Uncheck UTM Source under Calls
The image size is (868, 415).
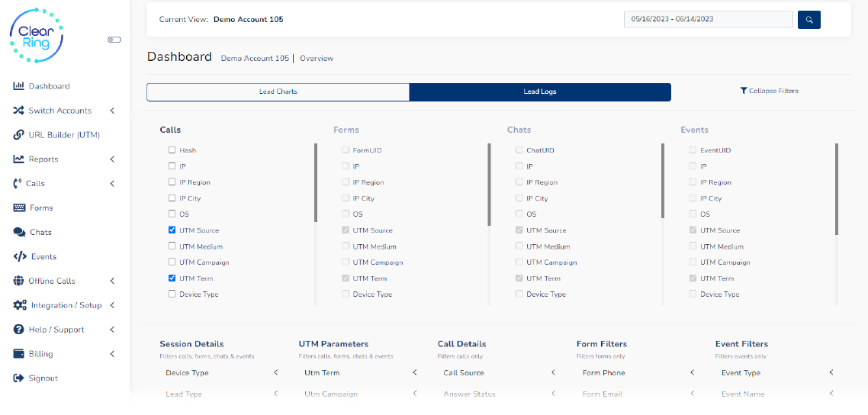pos(172,230)
